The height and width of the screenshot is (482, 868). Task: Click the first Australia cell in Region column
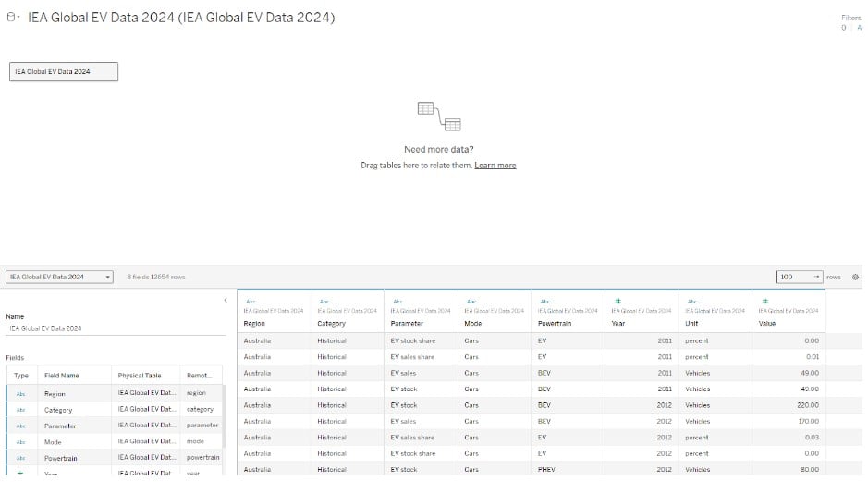click(274, 340)
